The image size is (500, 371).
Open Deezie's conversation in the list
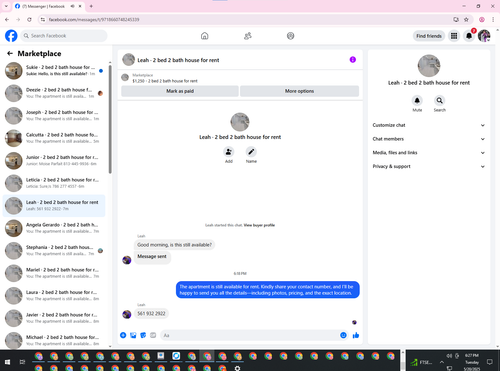54,93
